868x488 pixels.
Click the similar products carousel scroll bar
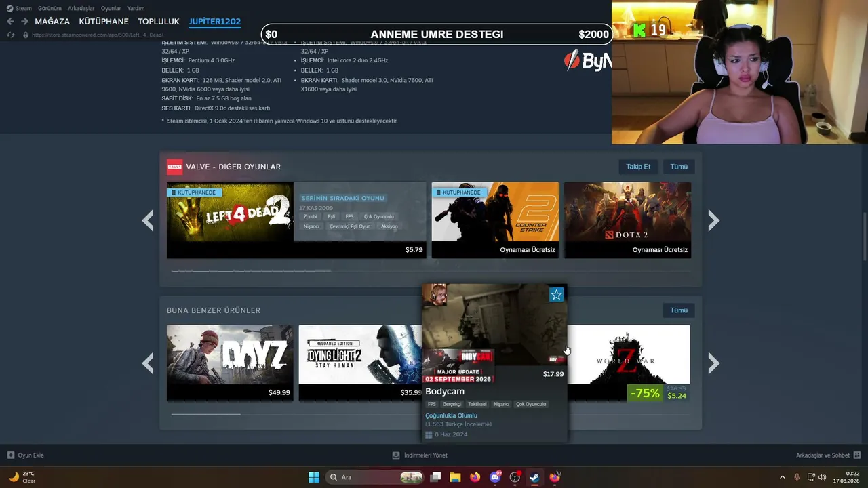[205, 414]
